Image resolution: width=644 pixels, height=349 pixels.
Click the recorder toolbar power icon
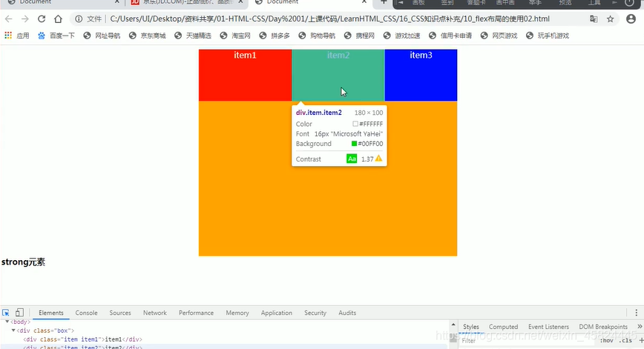coord(629,2)
